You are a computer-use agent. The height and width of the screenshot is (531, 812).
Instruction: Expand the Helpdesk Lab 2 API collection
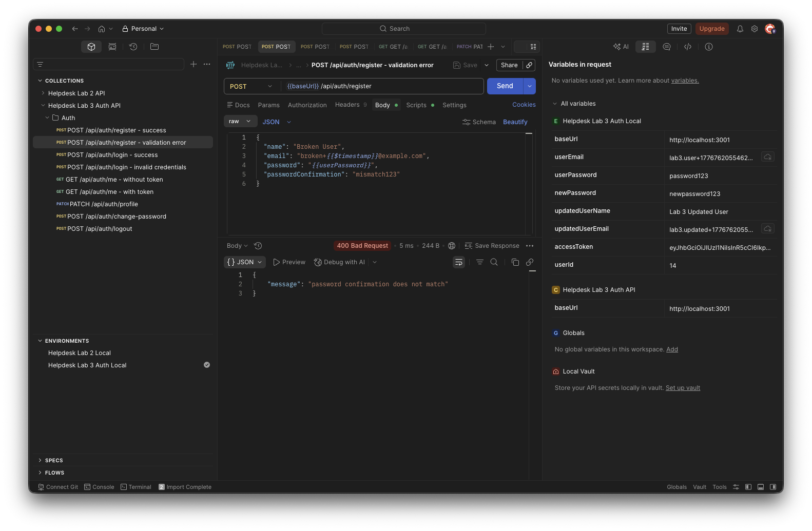tap(43, 93)
